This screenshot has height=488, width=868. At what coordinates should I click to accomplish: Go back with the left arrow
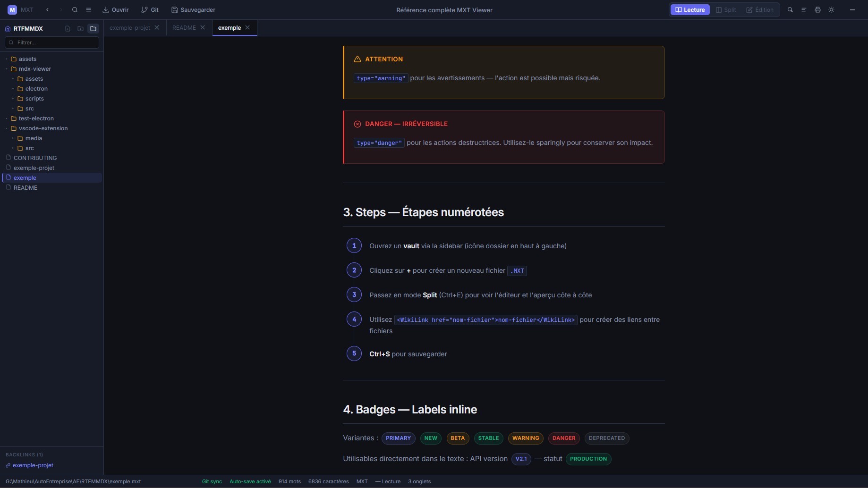(x=47, y=9)
